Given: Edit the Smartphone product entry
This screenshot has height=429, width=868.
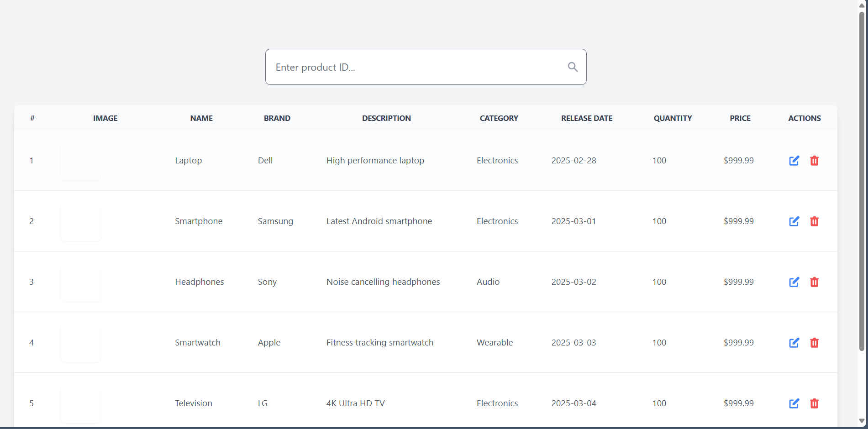Looking at the screenshot, I should pyautogui.click(x=794, y=221).
